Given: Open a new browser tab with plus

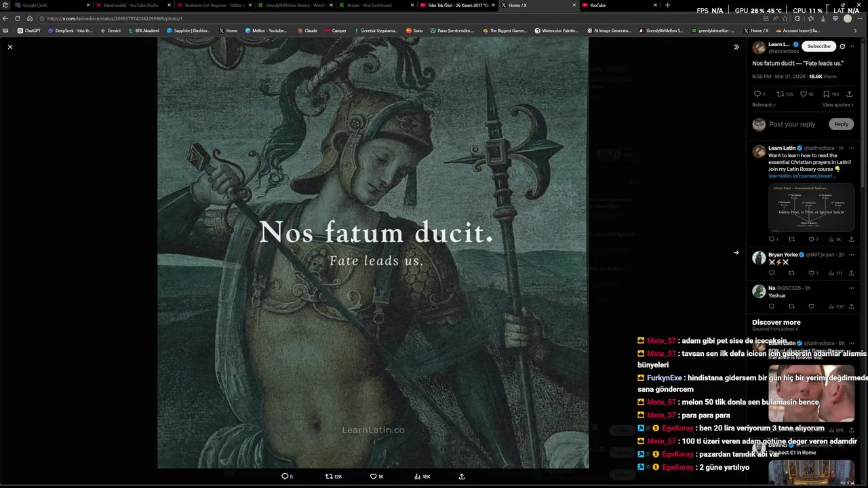Looking at the screenshot, I should [x=667, y=5].
